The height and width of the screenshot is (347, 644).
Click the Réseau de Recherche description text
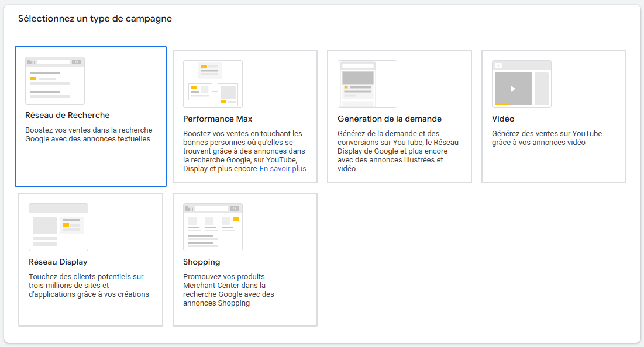(x=89, y=134)
